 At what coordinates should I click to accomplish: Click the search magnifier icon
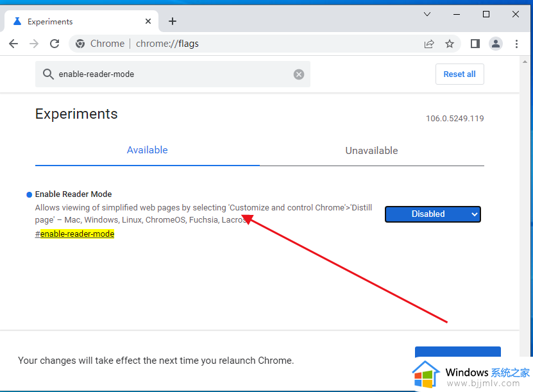[48, 74]
